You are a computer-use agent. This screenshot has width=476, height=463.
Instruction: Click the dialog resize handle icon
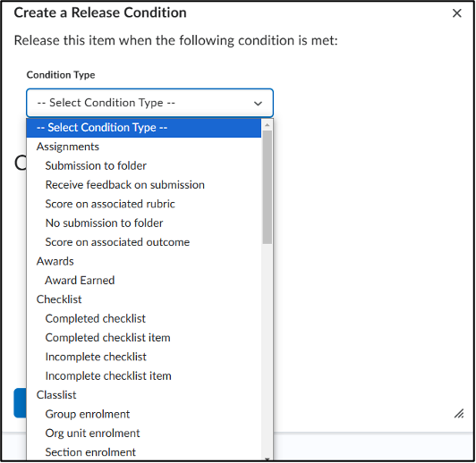coord(459,414)
